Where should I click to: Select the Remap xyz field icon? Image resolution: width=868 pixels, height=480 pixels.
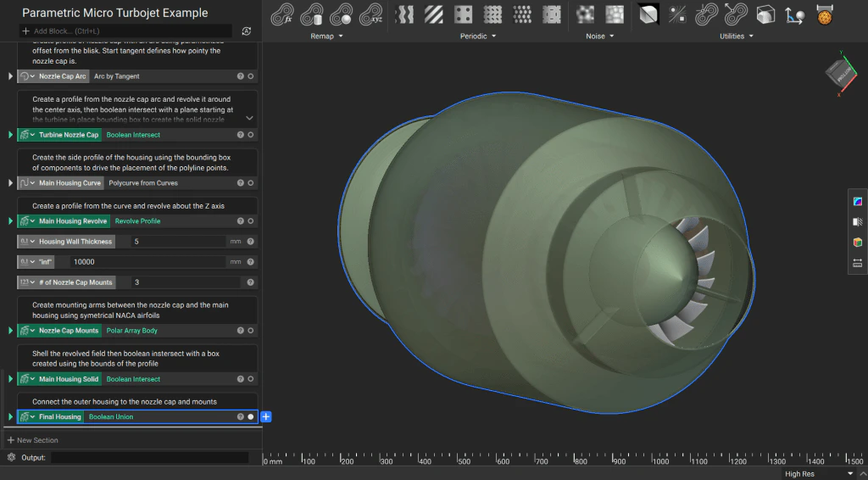click(x=370, y=14)
